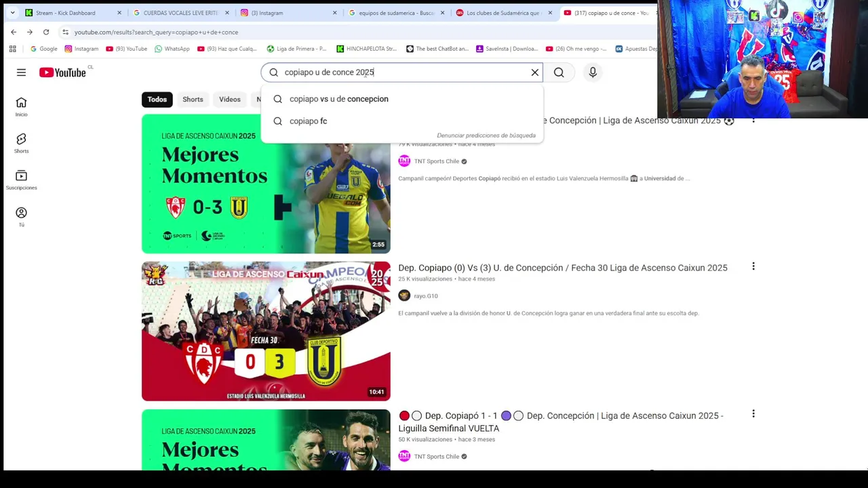The width and height of the screenshot is (868, 488).
Task: Open the rayo.G10 channel name
Action: click(x=426, y=296)
